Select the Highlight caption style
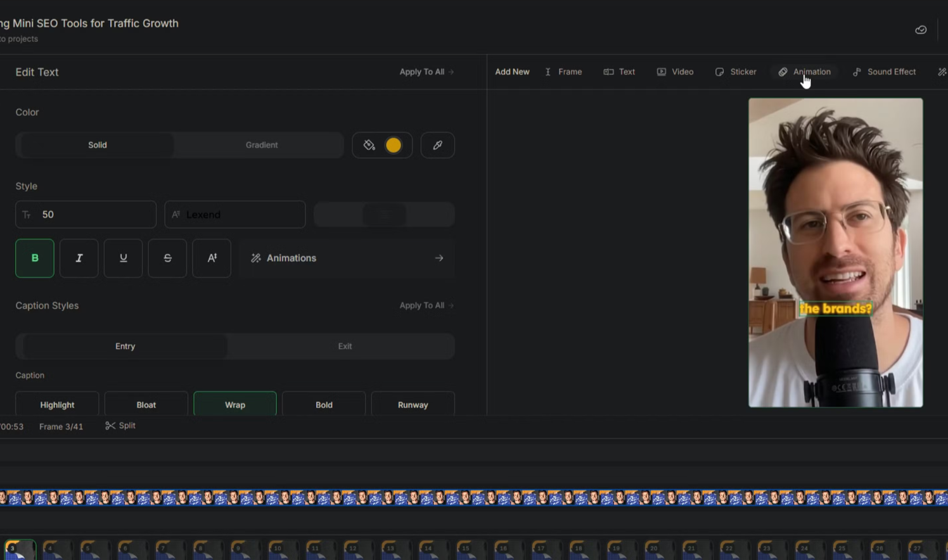This screenshot has width=948, height=560. (57, 404)
